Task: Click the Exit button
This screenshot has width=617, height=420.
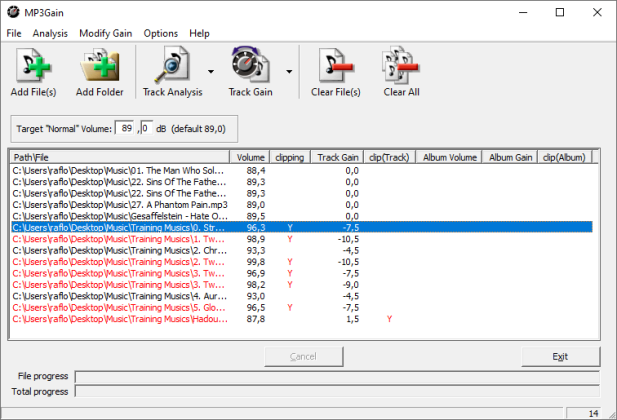Action: 560,357
